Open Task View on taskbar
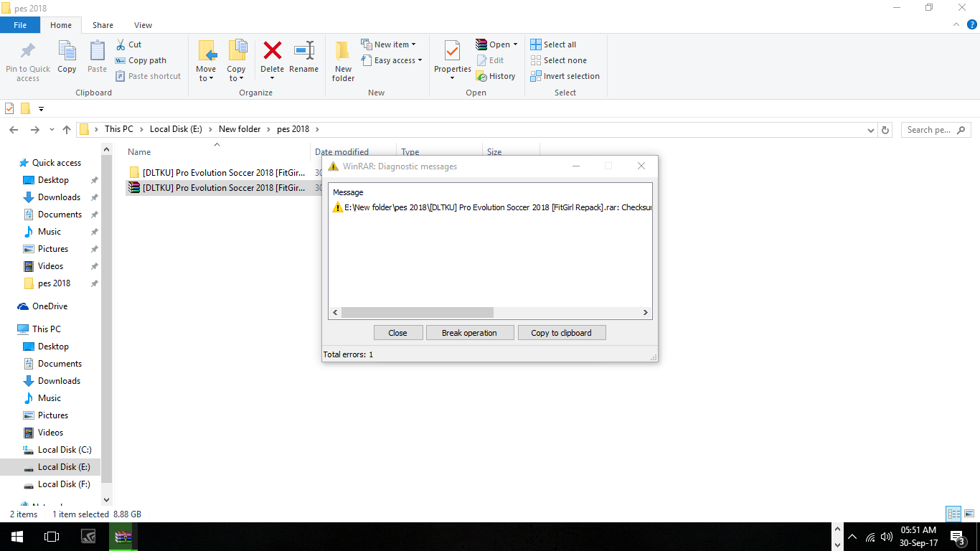The height and width of the screenshot is (551, 980). tap(52, 537)
